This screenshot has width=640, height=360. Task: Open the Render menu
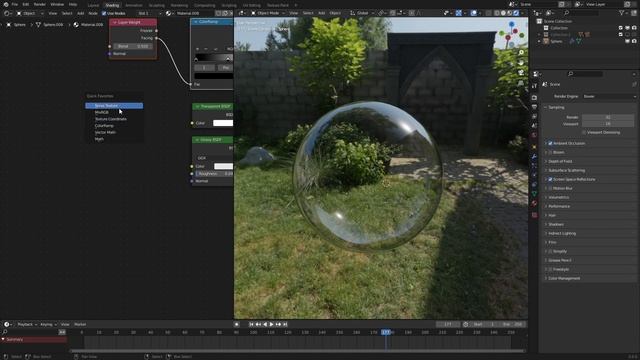click(x=40, y=4)
